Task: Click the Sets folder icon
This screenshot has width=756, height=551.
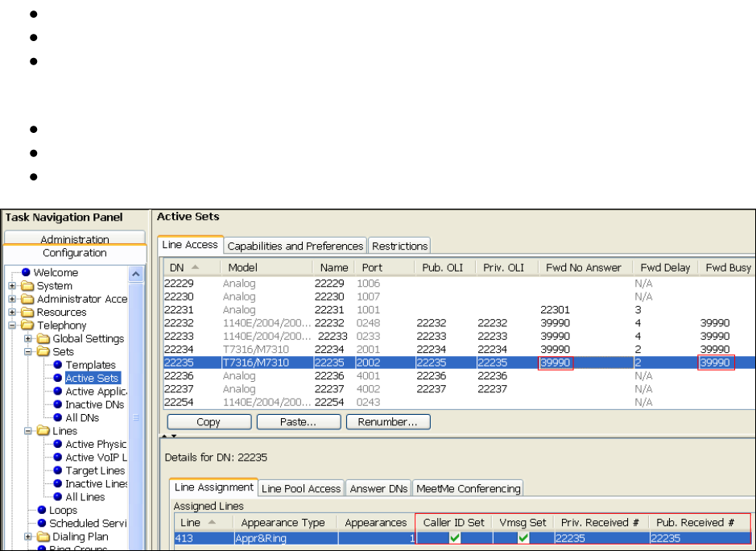Action: [x=41, y=352]
